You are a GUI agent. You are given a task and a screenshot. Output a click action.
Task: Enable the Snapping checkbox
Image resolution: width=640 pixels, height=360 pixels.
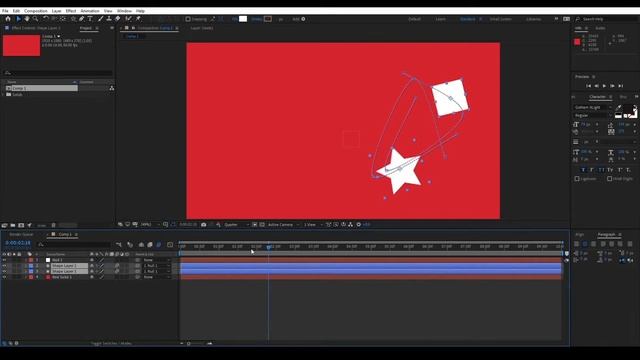[x=188, y=19]
